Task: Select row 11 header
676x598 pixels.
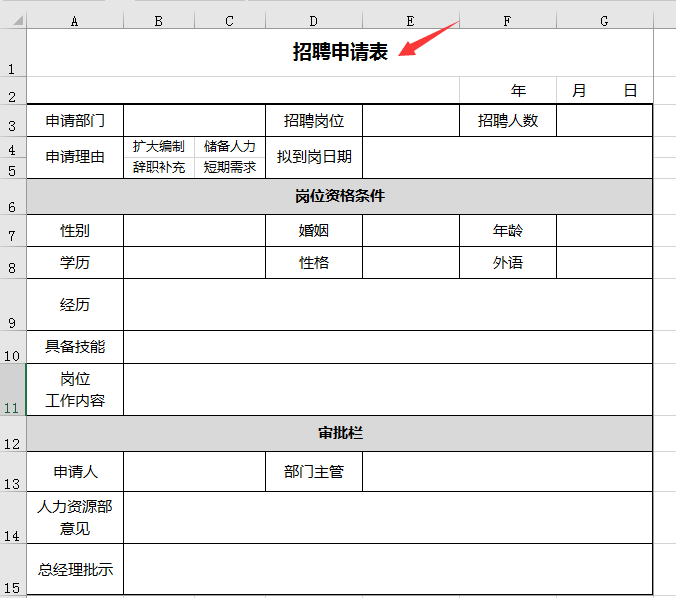Action: point(13,389)
